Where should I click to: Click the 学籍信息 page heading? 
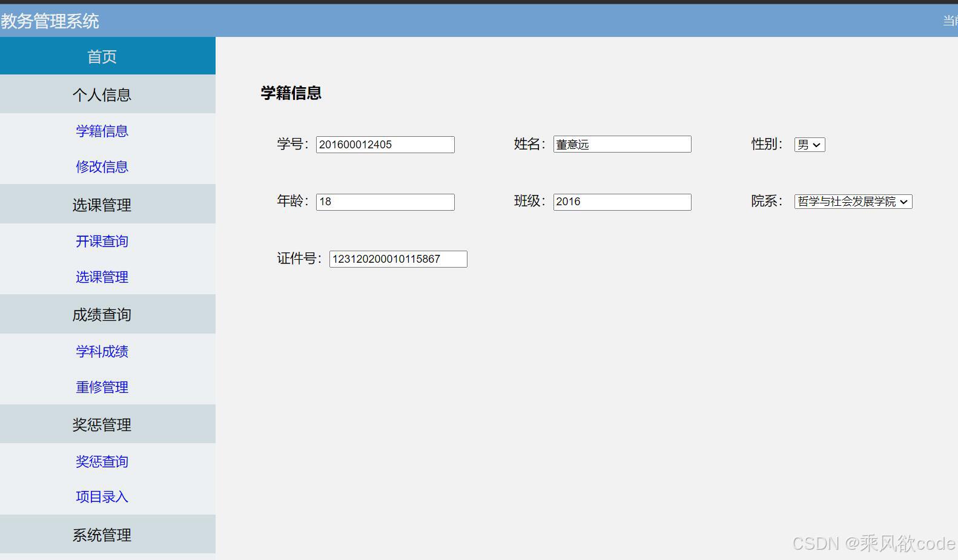291,93
